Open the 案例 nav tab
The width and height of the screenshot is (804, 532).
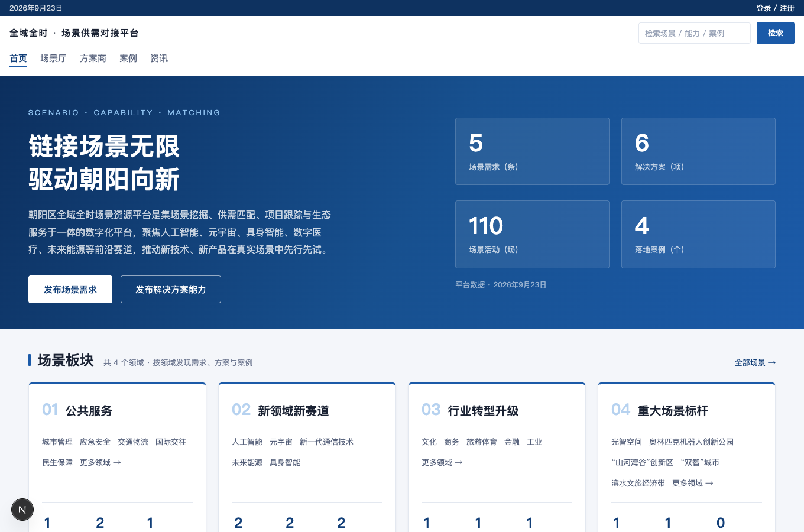point(128,59)
